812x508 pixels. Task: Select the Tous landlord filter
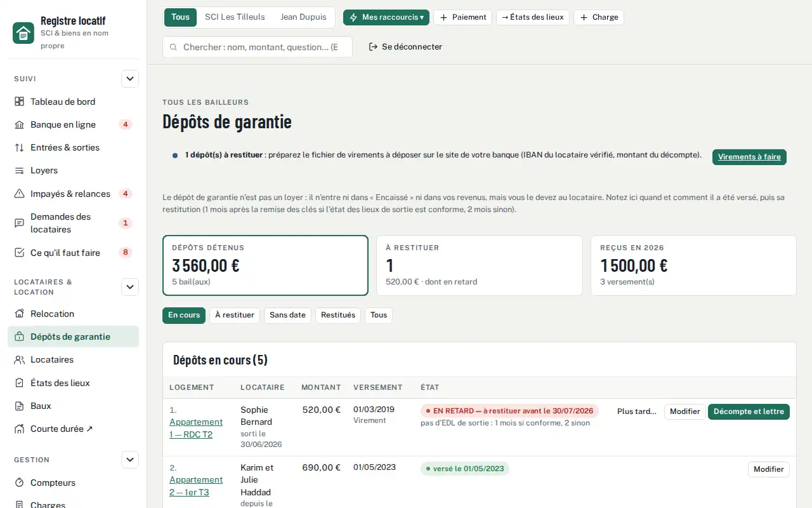(x=180, y=17)
